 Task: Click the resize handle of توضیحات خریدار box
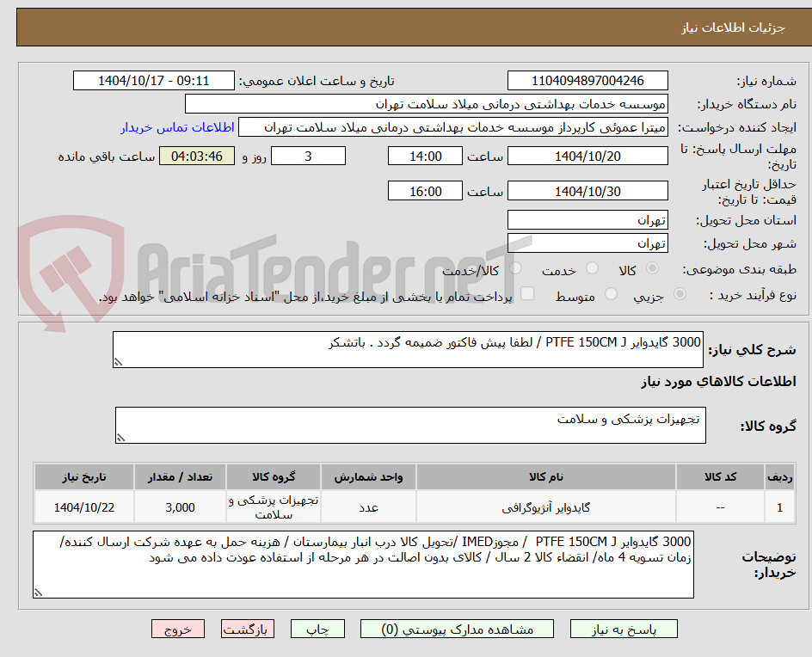click(x=38, y=593)
